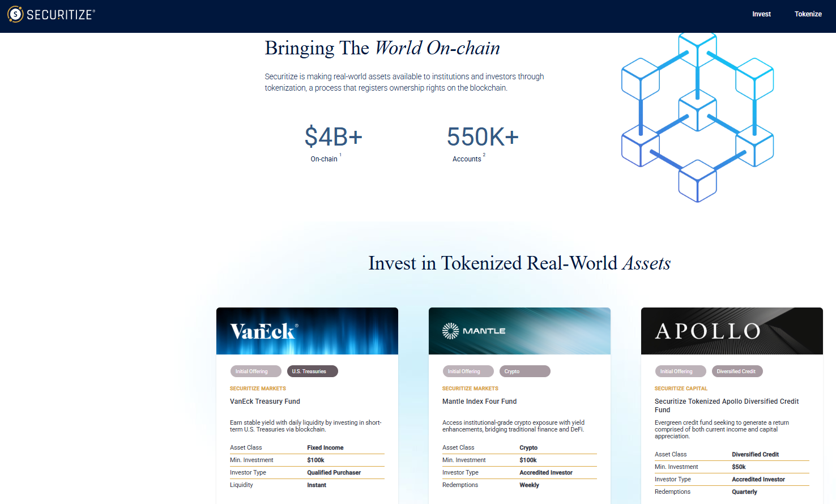Click Invest in Tokenized Real-World Assets heading
Image resolution: width=836 pixels, height=504 pixels.
(x=519, y=263)
